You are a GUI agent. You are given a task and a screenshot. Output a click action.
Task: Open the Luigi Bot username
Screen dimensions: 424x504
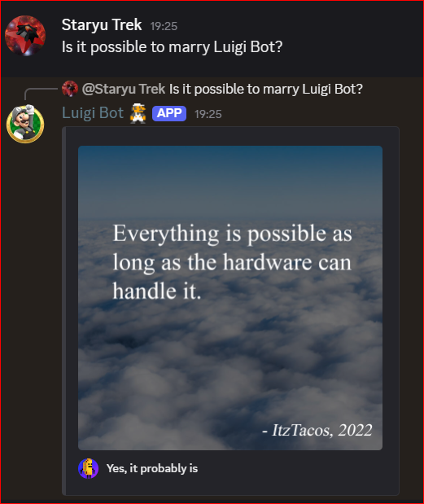93,113
